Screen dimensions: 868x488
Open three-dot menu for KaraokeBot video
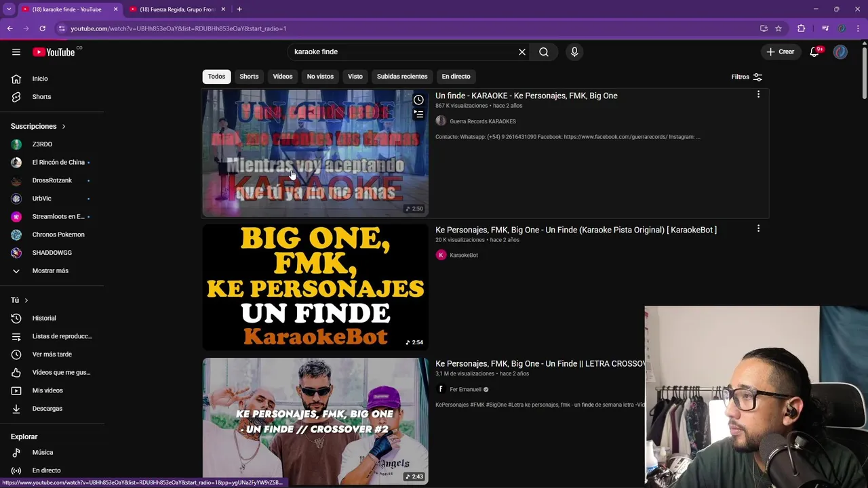(x=758, y=229)
